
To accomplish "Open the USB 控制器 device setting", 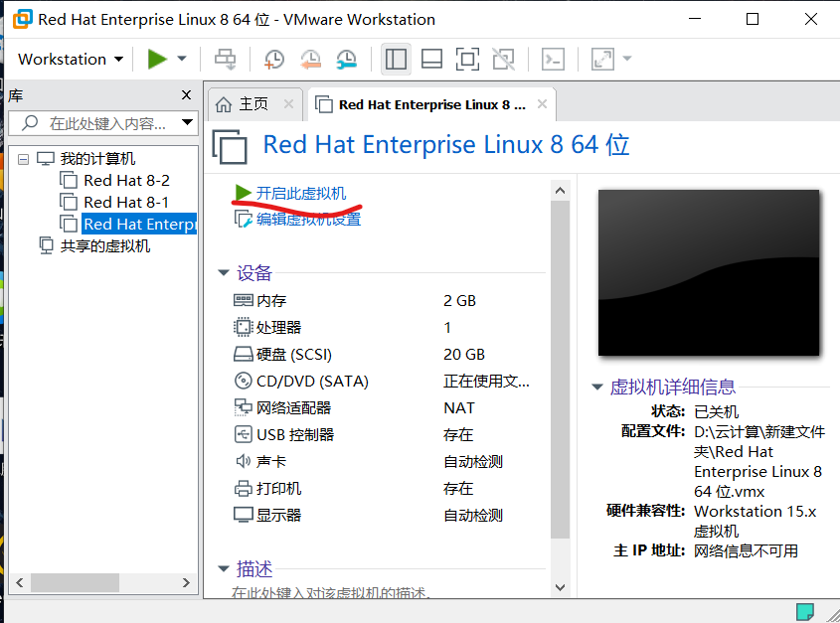I will tap(284, 434).
